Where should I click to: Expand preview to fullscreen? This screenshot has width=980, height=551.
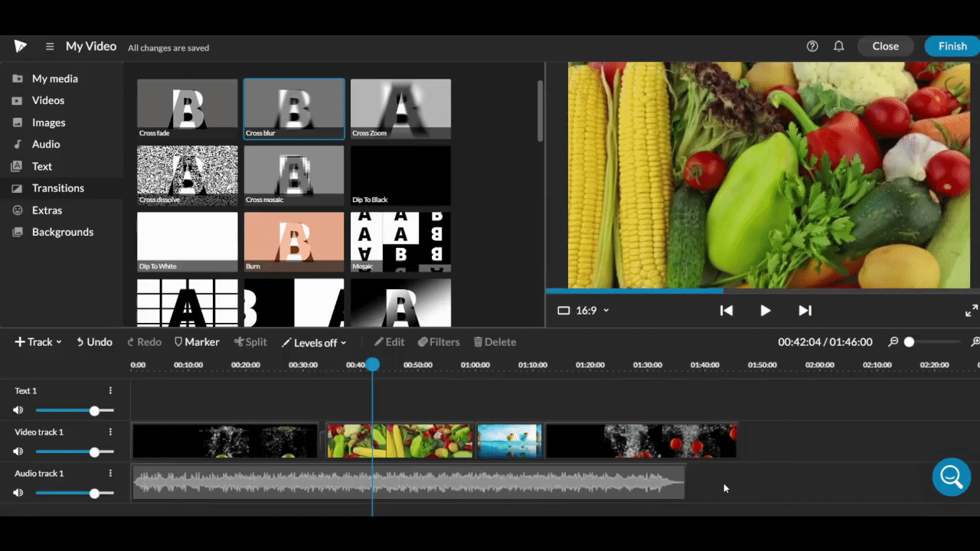971,311
